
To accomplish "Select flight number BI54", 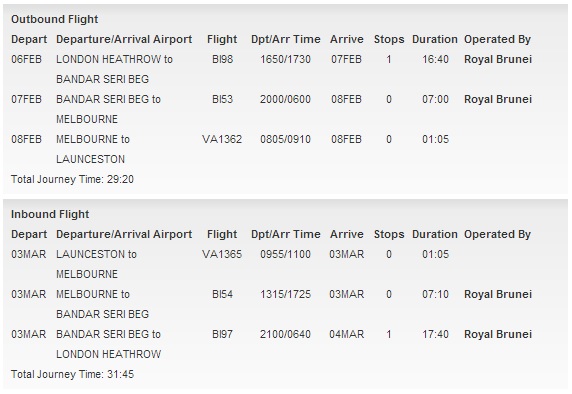I will coord(222,294).
